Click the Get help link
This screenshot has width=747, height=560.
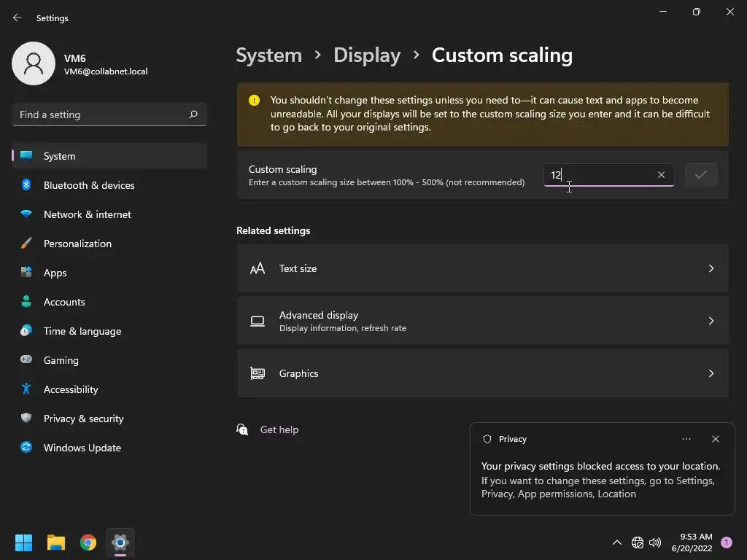pyautogui.click(x=279, y=429)
